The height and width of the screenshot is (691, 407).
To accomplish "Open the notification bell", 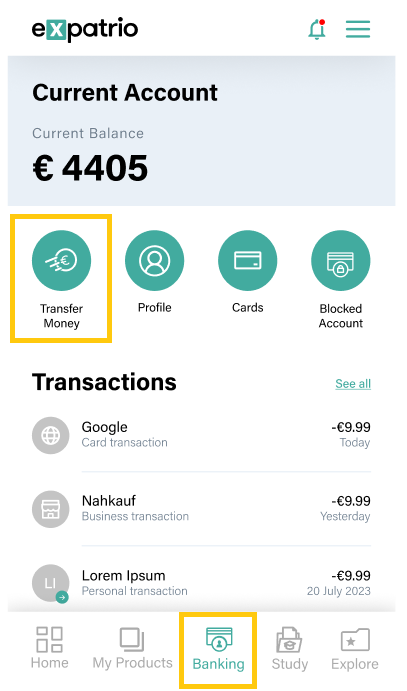I will [x=317, y=30].
